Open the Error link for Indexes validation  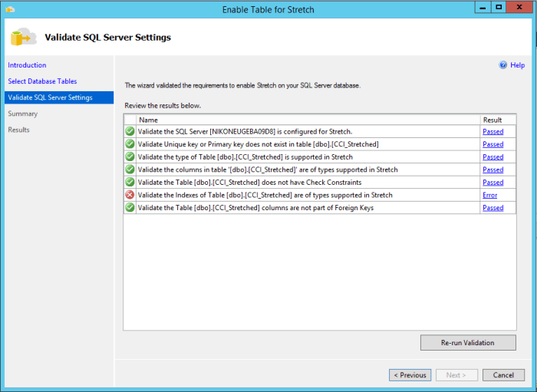click(489, 195)
